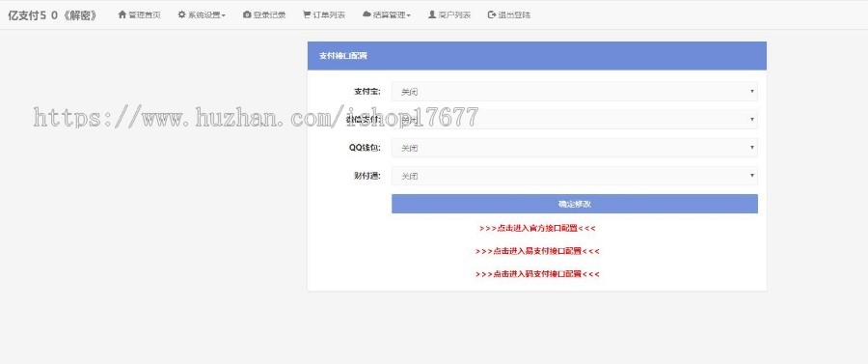868x364 pixels.
Task: Open the 系统设置 gear menu
Action: coord(202,14)
